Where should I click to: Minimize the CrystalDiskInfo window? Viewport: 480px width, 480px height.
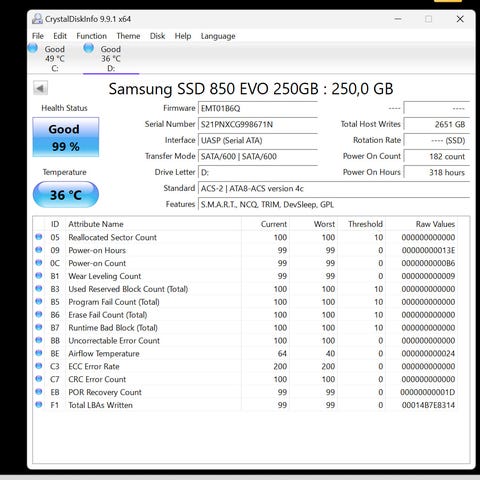(x=398, y=19)
